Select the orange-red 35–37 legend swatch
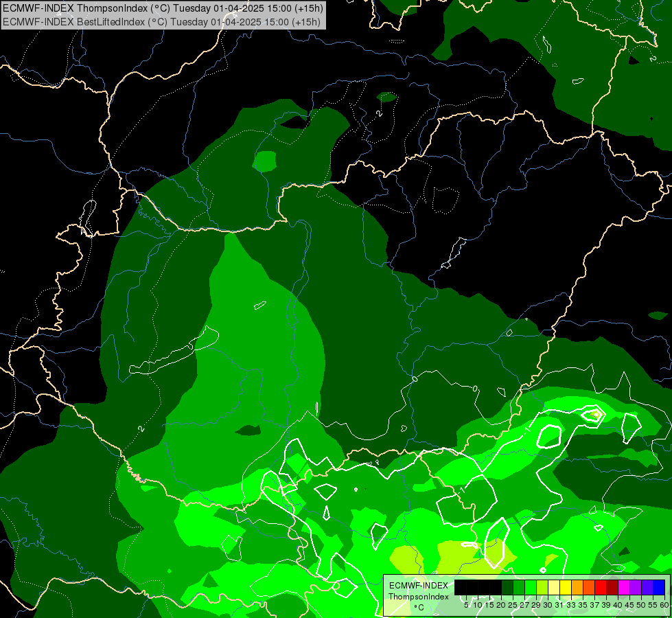 pos(589,587)
